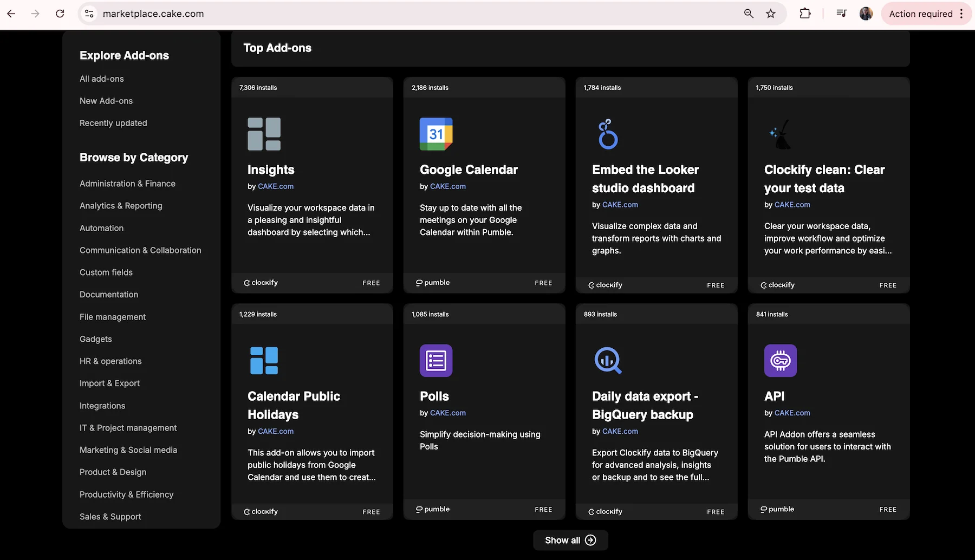Reload the marketplace page
Image resolution: width=975 pixels, height=560 pixels.
pyautogui.click(x=60, y=14)
